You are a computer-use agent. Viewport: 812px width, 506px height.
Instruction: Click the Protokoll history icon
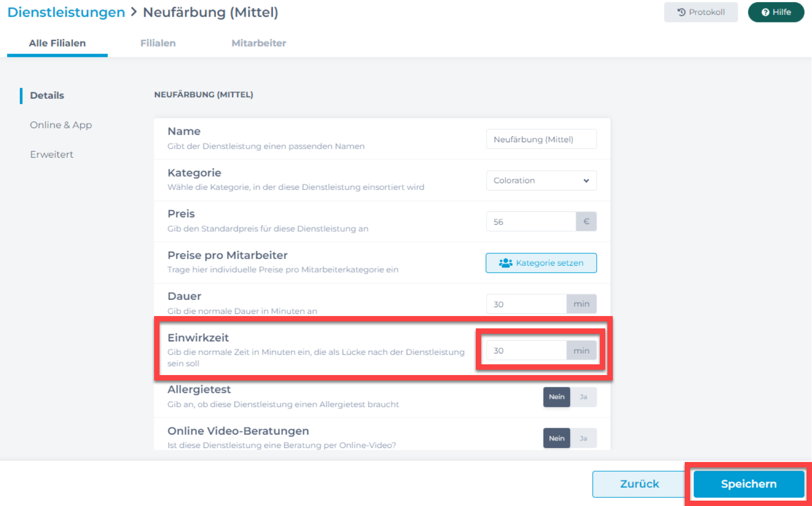pos(682,12)
